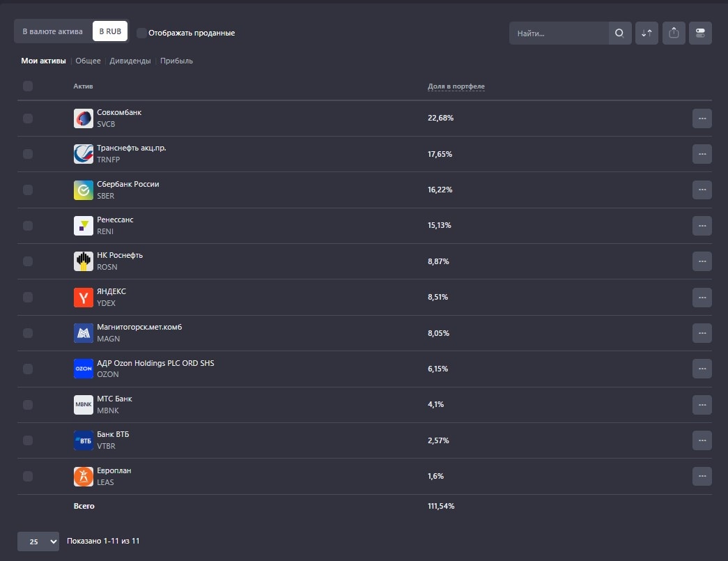Open the table columns settings toggle icon
728x561 pixels.
pos(701,33)
